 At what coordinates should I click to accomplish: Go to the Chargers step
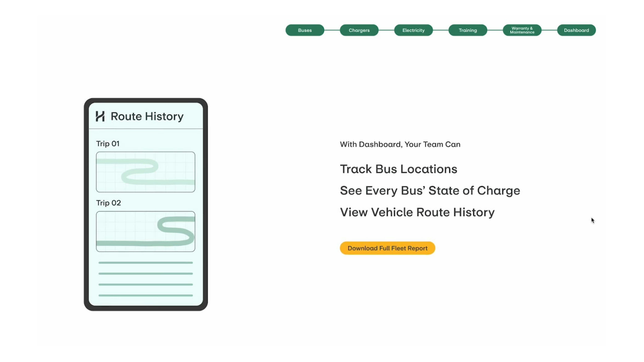tap(359, 30)
